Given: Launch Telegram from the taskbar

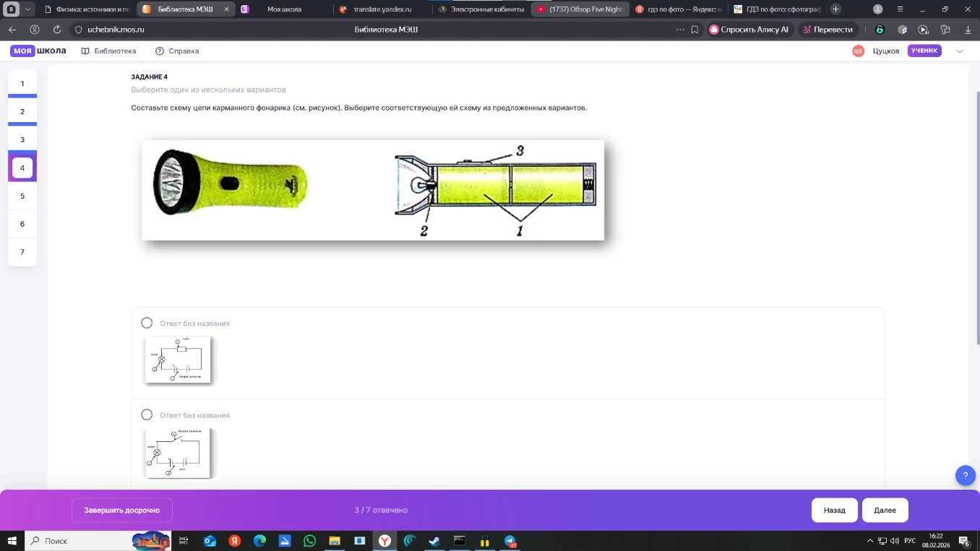Looking at the screenshot, I should [510, 540].
